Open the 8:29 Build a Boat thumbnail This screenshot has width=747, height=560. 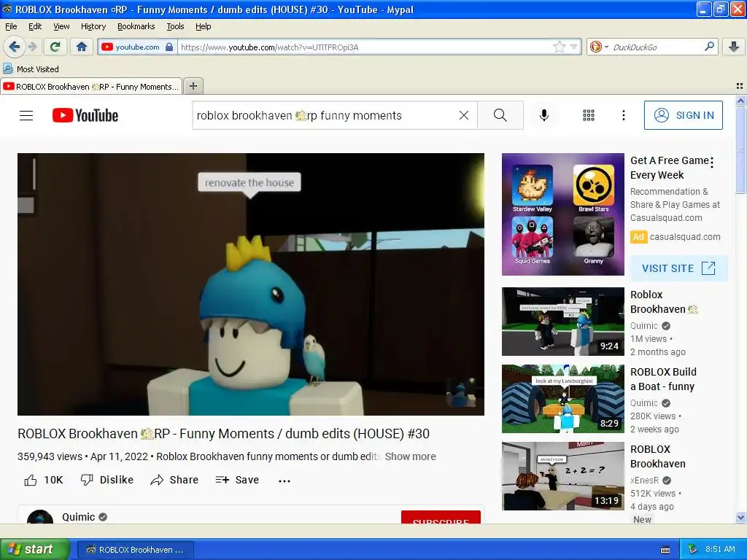[x=562, y=399]
